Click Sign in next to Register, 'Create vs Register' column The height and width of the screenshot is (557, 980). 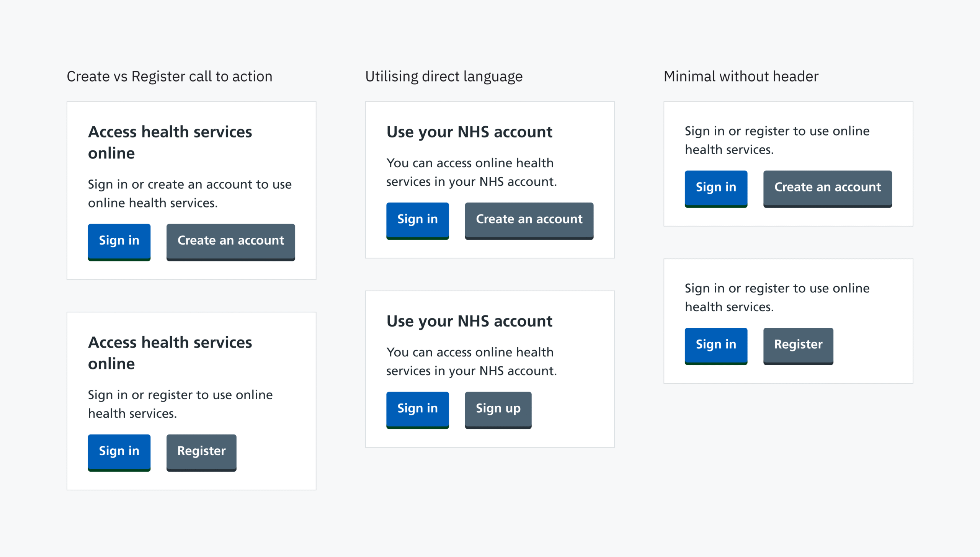click(x=119, y=452)
